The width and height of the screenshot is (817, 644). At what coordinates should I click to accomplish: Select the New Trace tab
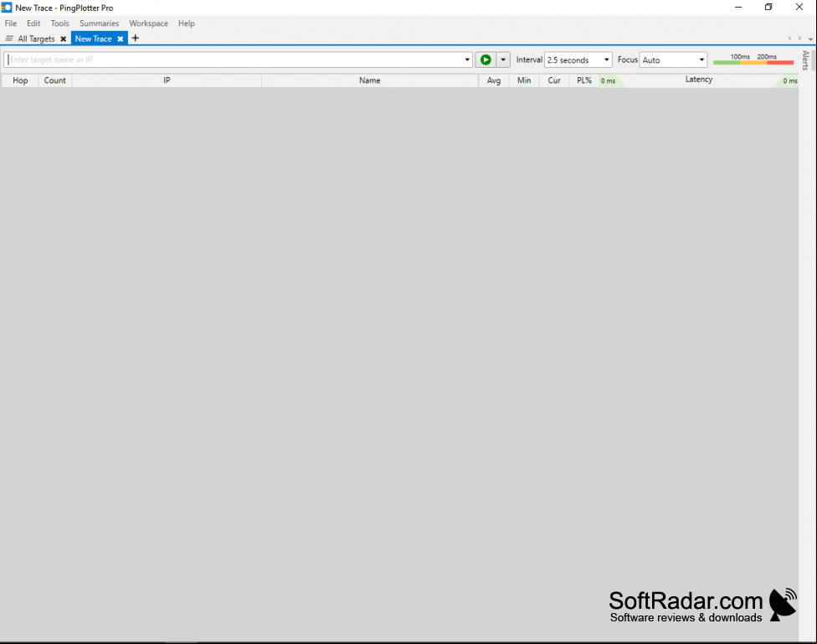(93, 39)
